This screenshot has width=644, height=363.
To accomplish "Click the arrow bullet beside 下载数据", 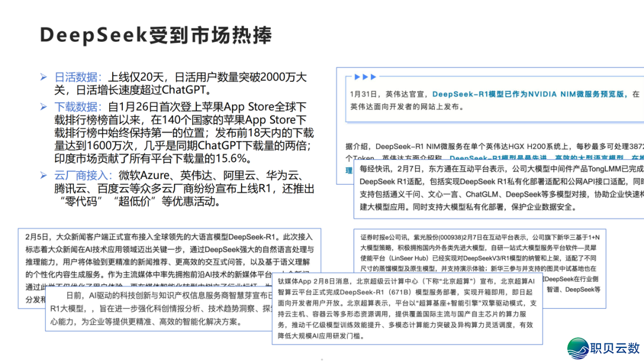I will 45,106.
